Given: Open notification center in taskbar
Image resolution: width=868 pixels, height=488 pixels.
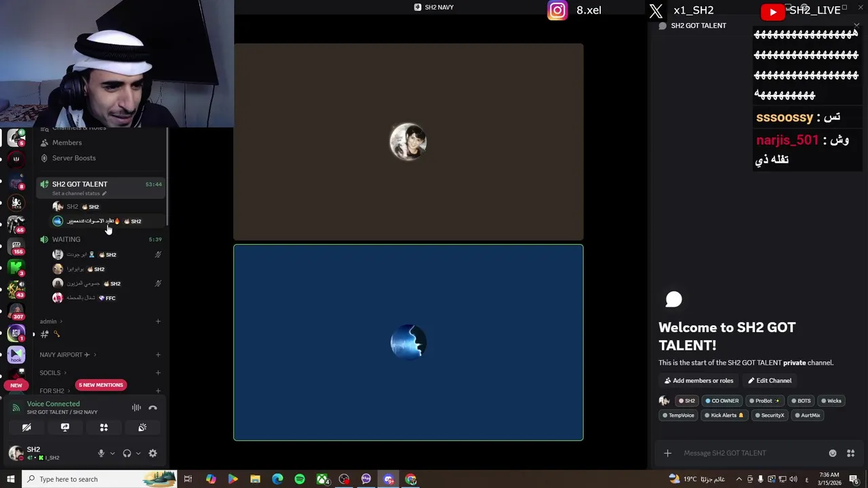Looking at the screenshot, I should [x=854, y=479].
